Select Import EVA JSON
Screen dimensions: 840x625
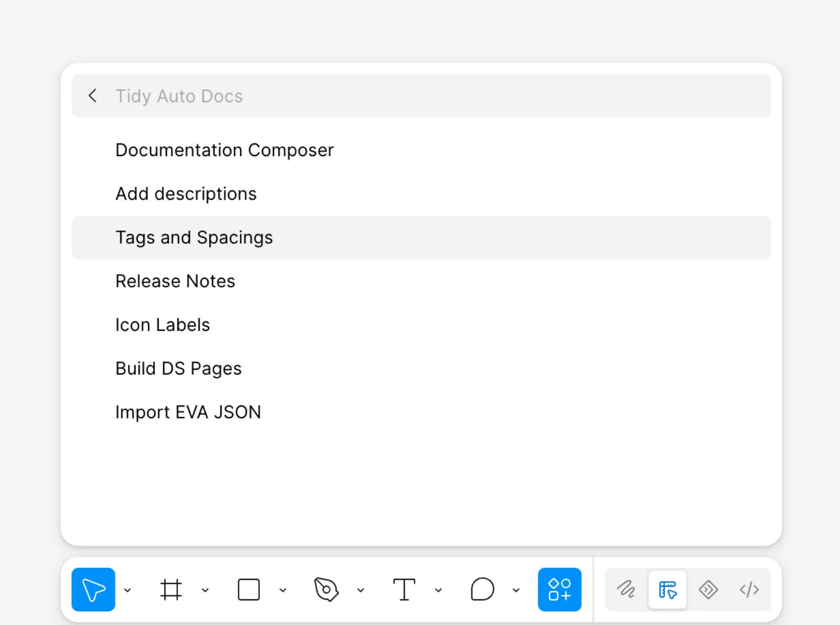(x=421, y=412)
